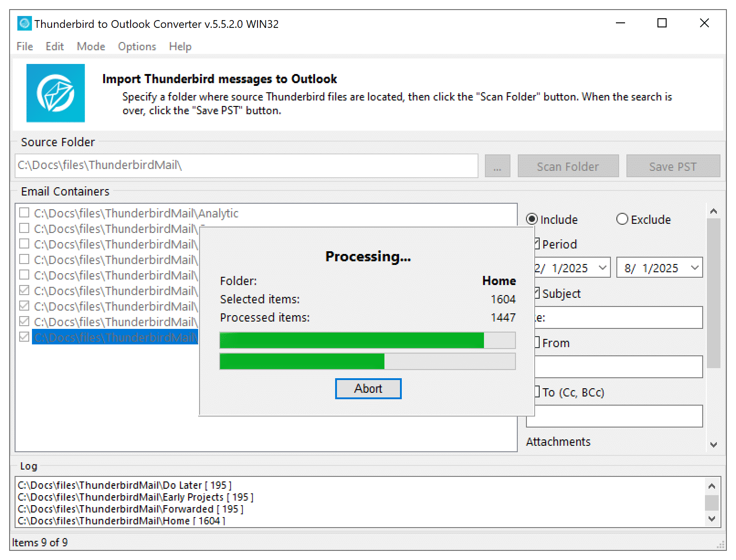Open the period start date dropdown
736x560 pixels.
[x=602, y=268]
